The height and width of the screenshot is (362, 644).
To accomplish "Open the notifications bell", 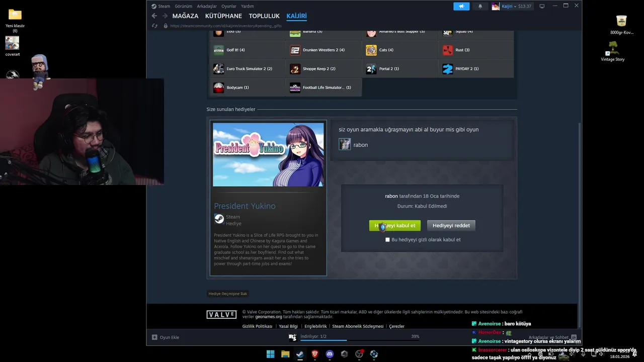I will 480,6.
